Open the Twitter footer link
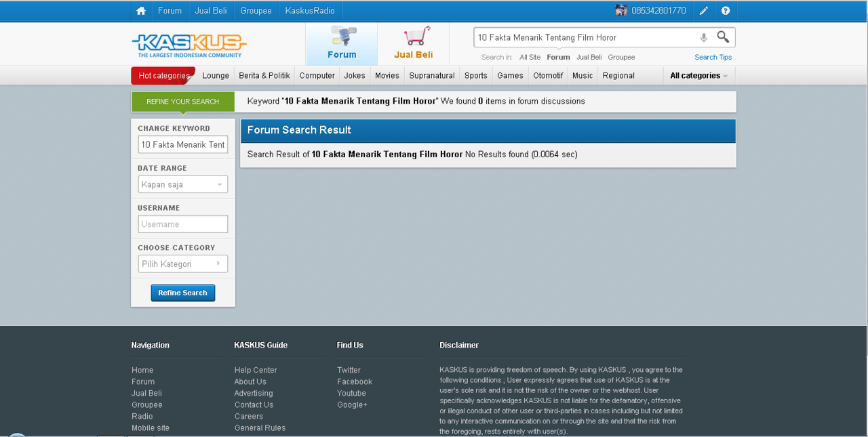Image resolution: width=868 pixels, height=437 pixels. click(349, 370)
